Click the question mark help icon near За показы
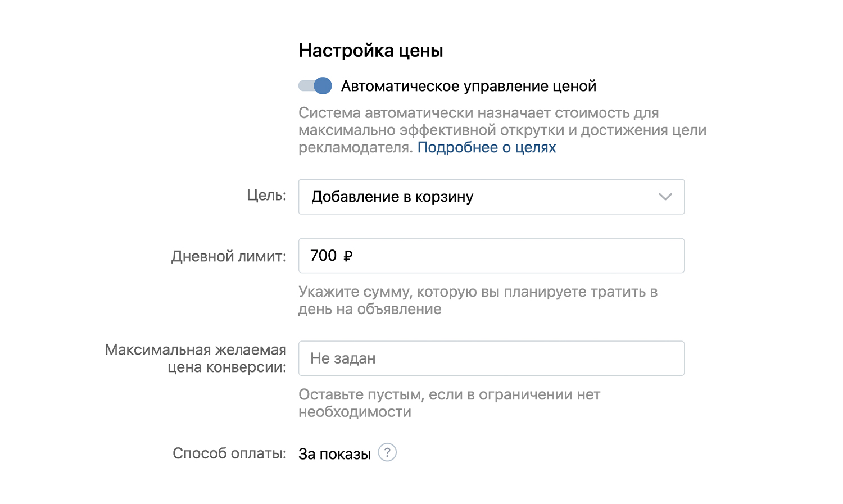 click(x=387, y=453)
